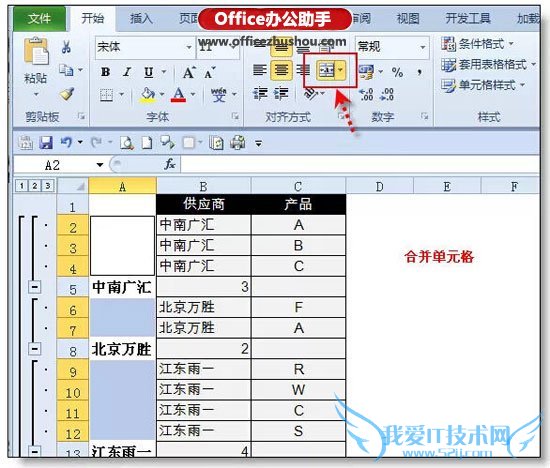
Task: Open the Undo history dropdown
Action: click(x=80, y=142)
